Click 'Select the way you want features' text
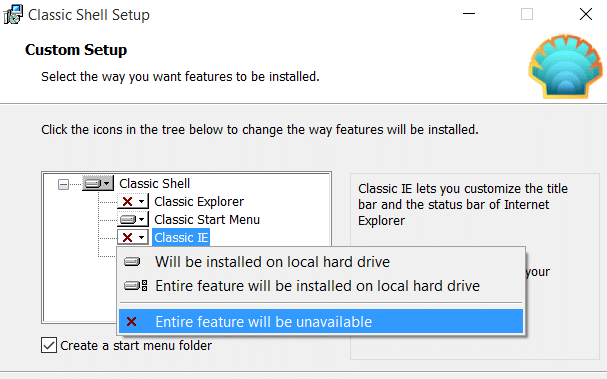 coord(180,77)
